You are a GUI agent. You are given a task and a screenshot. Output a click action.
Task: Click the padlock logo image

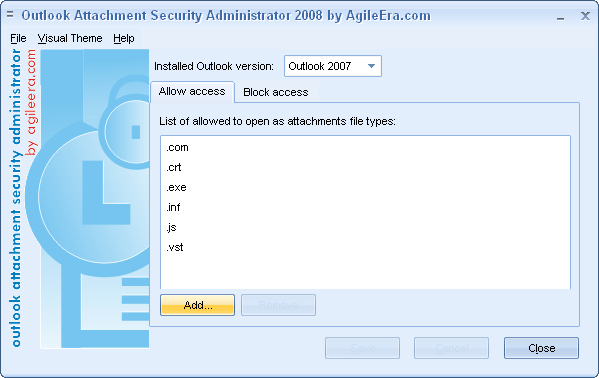pyautogui.click(x=95, y=198)
